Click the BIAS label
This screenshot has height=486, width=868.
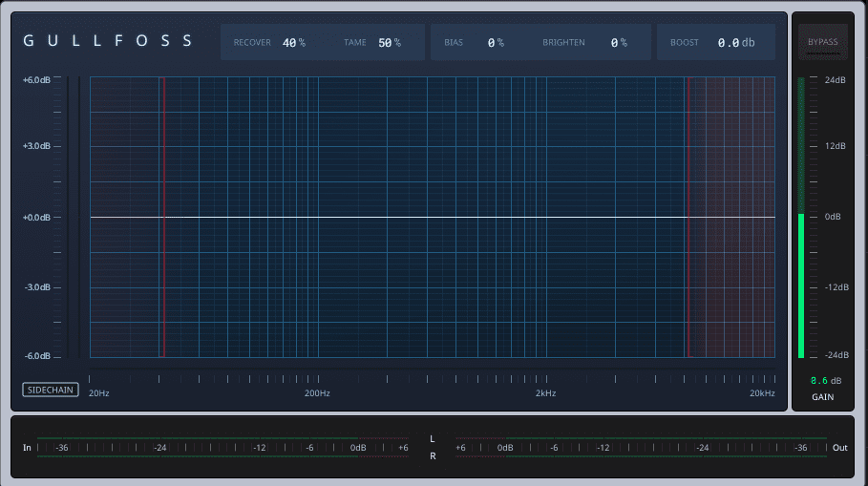[x=454, y=43]
